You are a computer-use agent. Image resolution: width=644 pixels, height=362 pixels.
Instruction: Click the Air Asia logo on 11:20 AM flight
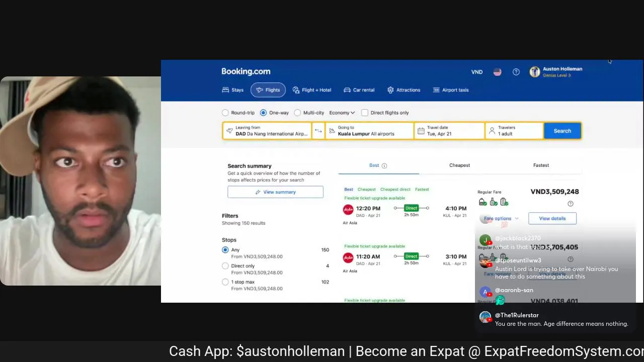[x=348, y=258]
